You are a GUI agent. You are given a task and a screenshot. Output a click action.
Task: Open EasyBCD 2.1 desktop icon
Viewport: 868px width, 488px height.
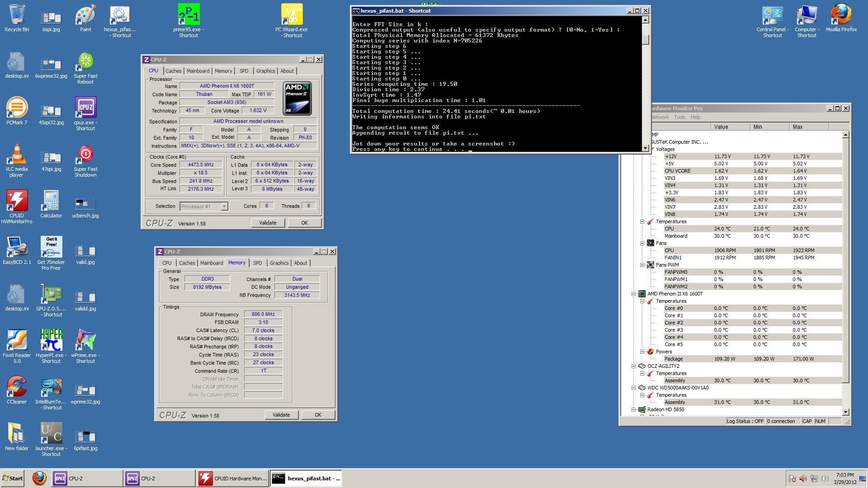(x=17, y=250)
